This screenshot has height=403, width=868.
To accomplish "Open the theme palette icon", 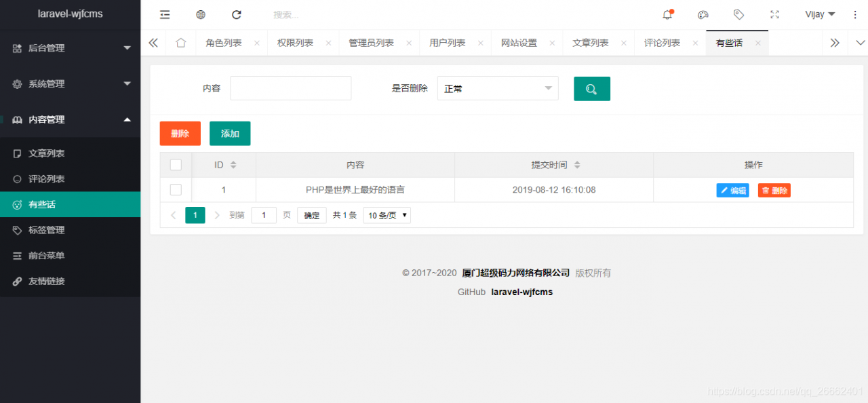I will click(703, 14).
